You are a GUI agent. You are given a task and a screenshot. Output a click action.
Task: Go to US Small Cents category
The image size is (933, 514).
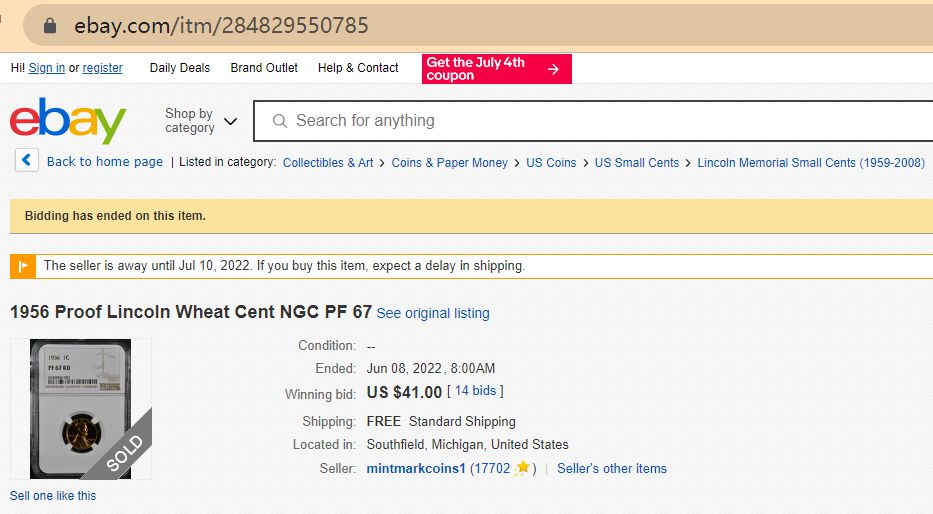(637, 162)
